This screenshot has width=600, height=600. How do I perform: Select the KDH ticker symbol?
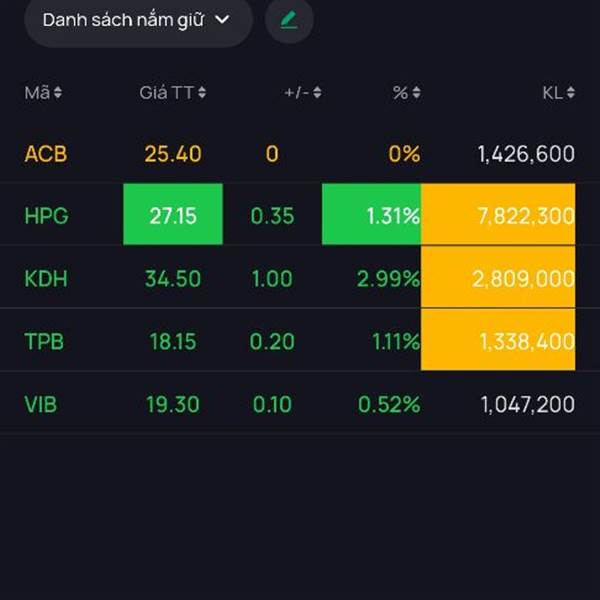point(46,279)
